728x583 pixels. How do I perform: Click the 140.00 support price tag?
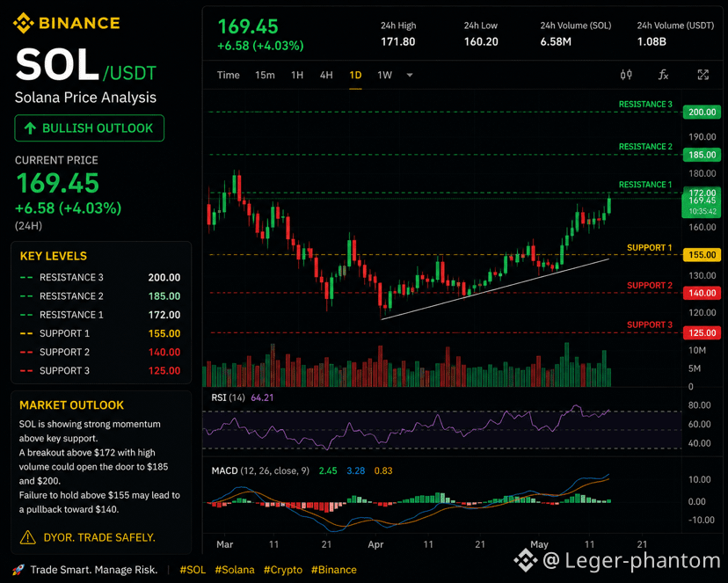pyautogui.click(x=702, y=293)
